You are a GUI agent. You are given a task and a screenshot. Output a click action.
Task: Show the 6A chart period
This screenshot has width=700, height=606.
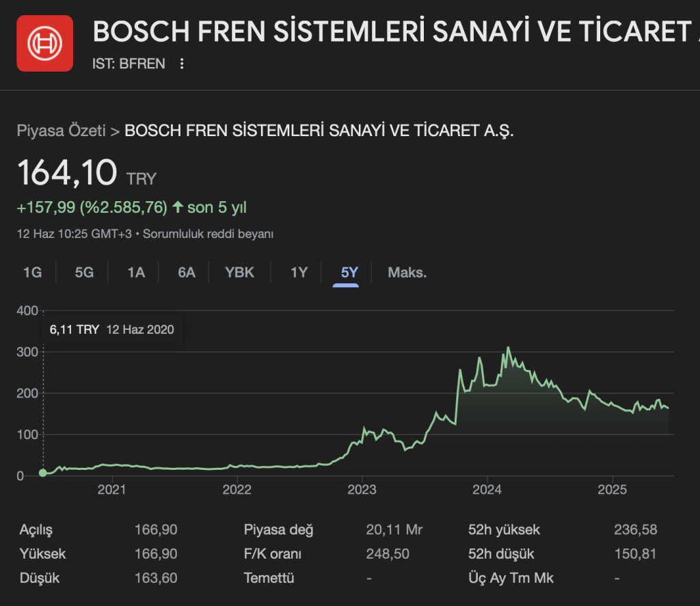point(187,272)
